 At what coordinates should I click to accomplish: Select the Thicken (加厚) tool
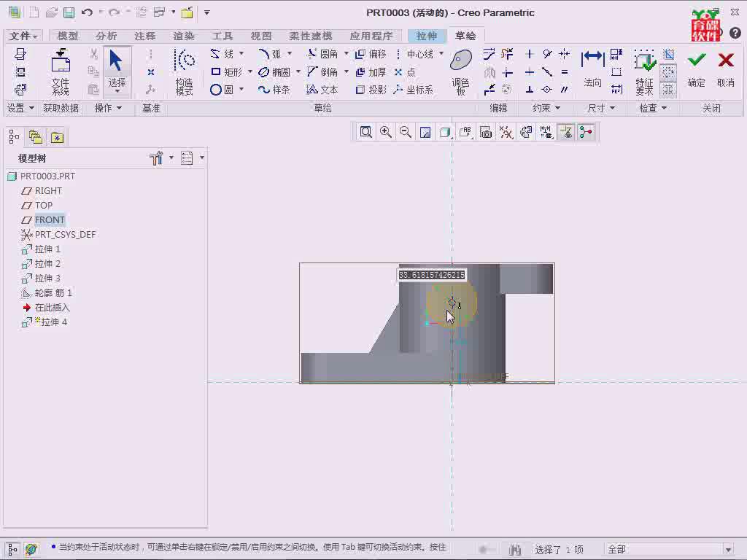pyautogui.click(x=371, y=72)
